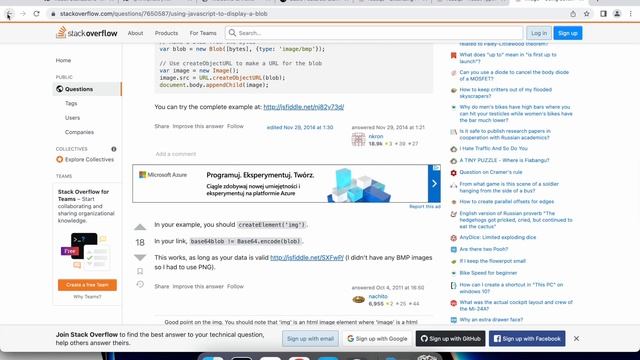Screen dimensions: 640x360
Task: Open browser profile avatar icon
Action: coord(617,14)
